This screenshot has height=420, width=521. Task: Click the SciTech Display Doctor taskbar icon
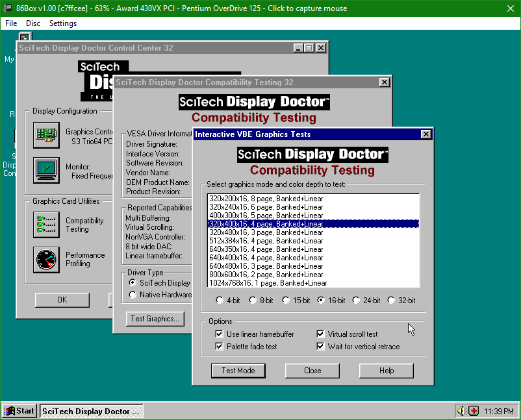pyautogui.click(x=91, y=410)
